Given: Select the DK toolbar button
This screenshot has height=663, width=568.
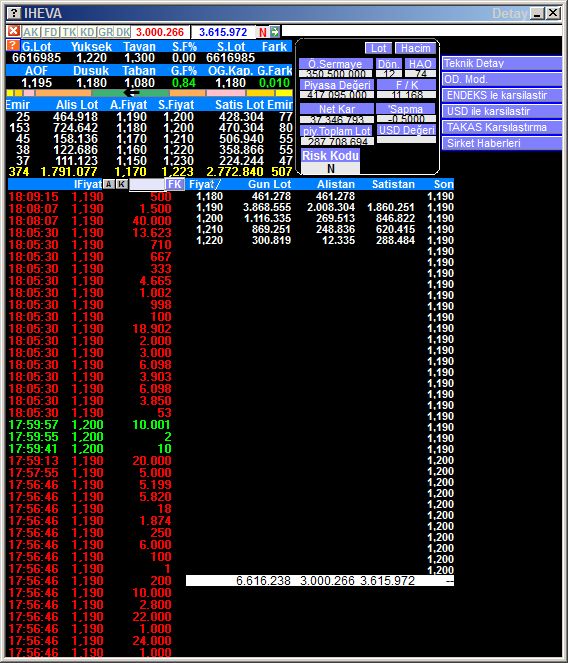Looking at the screenshot, I should tap(123, 32).
